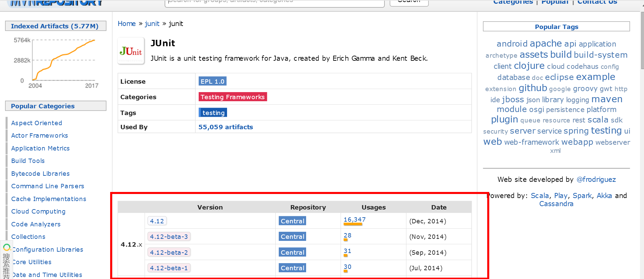This screenshot has width=644, height=279.
Task: Select the groovy popular tag
Action: pyautogui.click(x=585, y=89)
